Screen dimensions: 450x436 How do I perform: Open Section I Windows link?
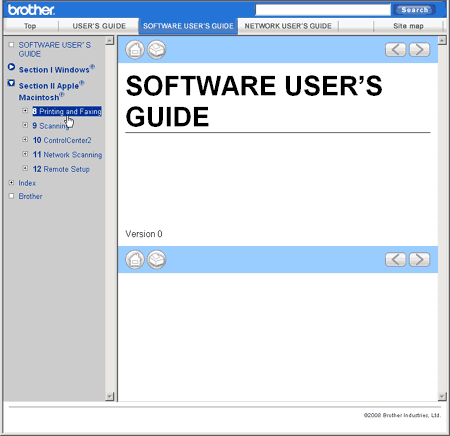[x=57, y=69]
